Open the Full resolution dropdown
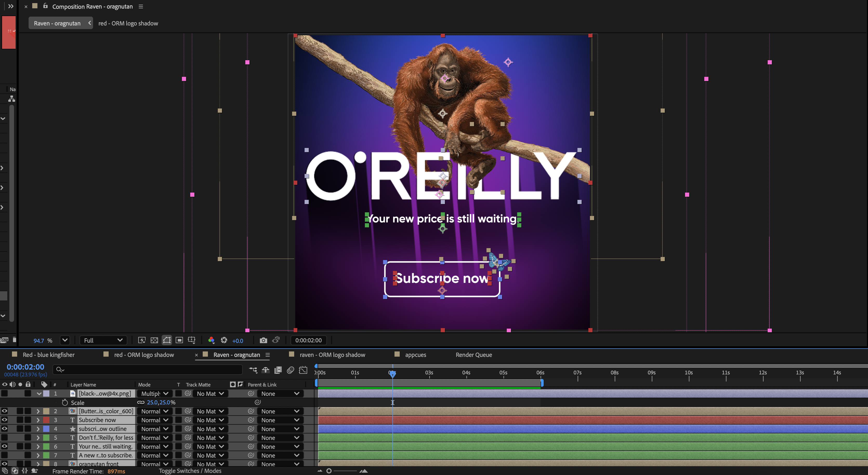The height and width of the screenshot is (475, 868). (103, 340)
